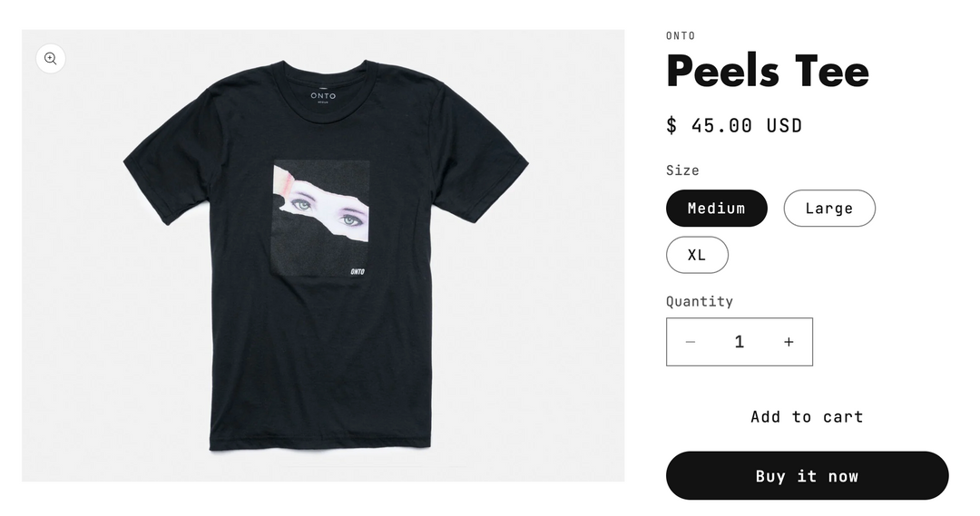Decrease quantity with the minus button

tap(691, 342)
